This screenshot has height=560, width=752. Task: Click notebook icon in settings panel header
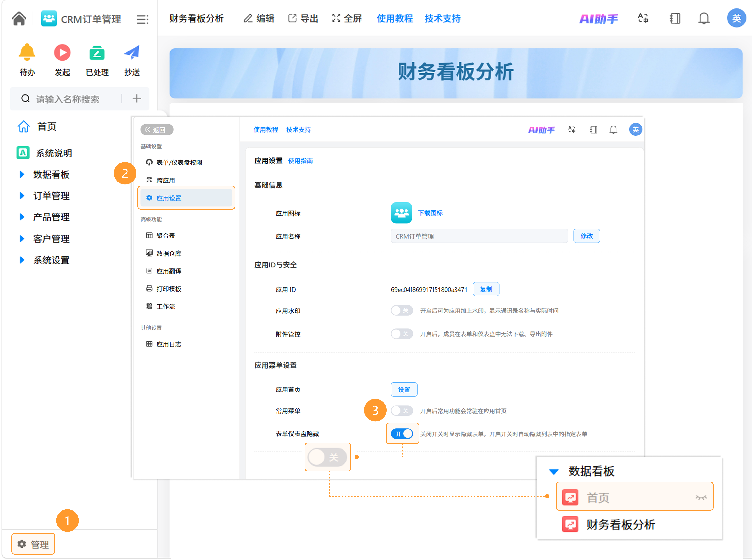(593, 129)
